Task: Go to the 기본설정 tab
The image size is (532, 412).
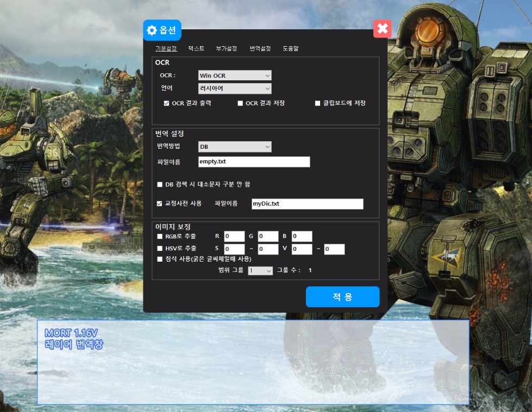Action: [x=166, y=49]
